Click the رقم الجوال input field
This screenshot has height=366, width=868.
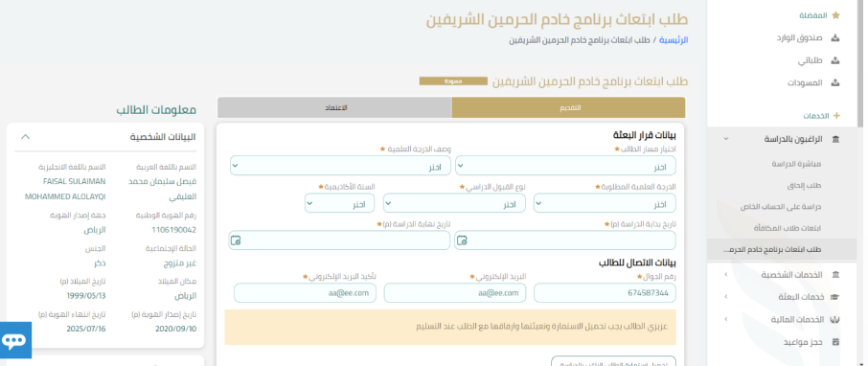pos(605,293)
